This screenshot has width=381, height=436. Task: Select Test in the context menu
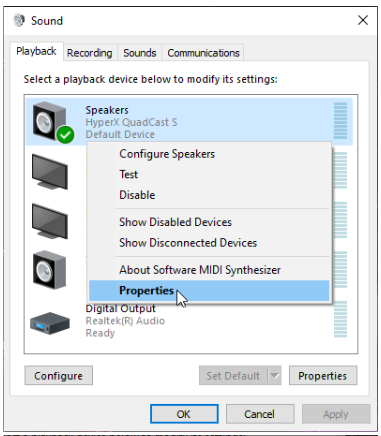click(209, 174)
